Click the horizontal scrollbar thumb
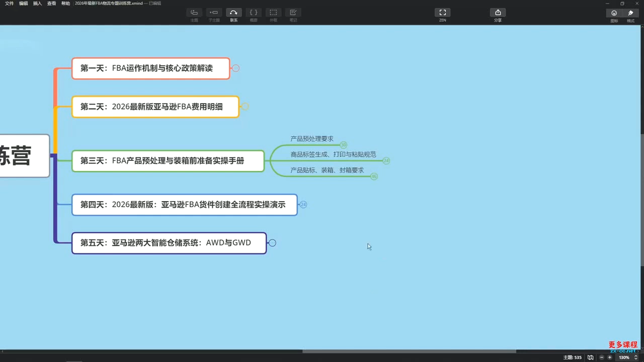The width and height of the screenshot is (644, 362). coord(409,351)
